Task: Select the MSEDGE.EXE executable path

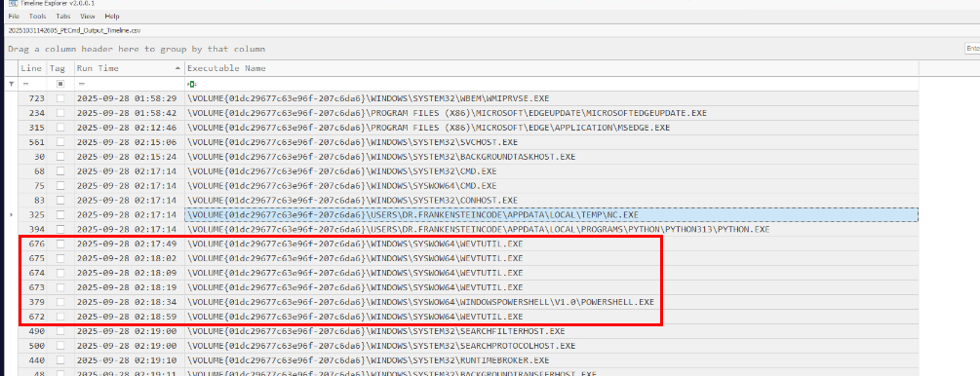Action: (x=428, y=128)
